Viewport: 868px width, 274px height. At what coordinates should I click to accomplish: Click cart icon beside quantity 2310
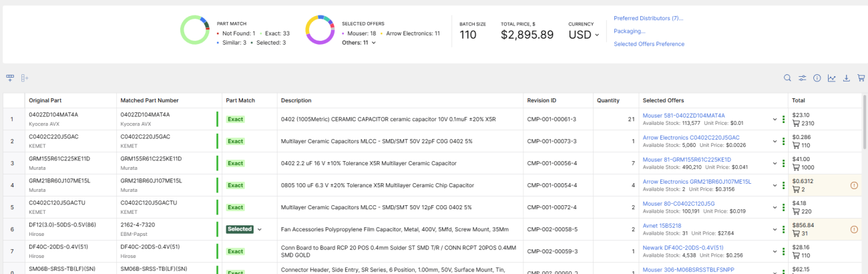(795, 124)
